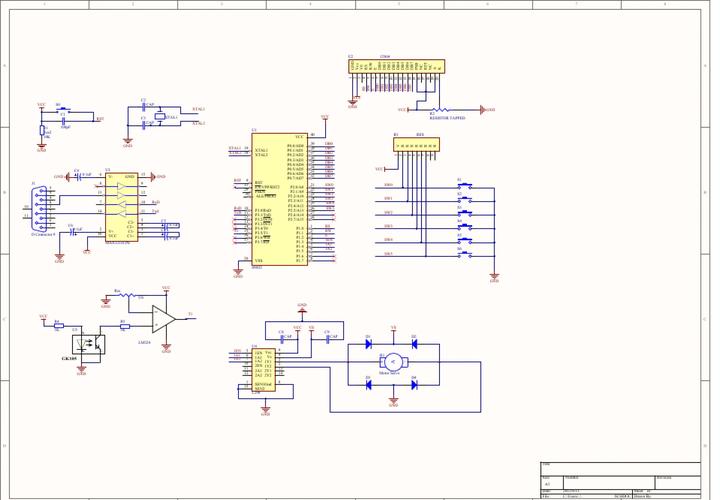Click the reset push button beside VCC

(63, 109)
